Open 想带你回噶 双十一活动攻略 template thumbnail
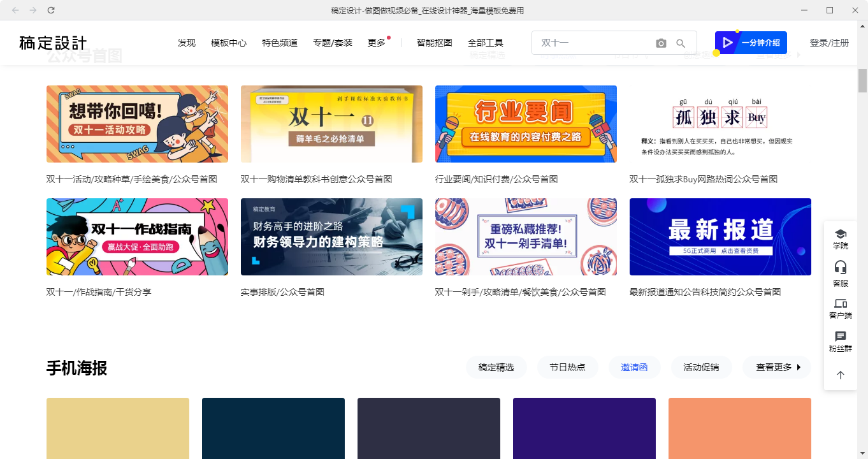Image resolution: width=868 pixels, height=459 pixels. (x=137, y=124)
